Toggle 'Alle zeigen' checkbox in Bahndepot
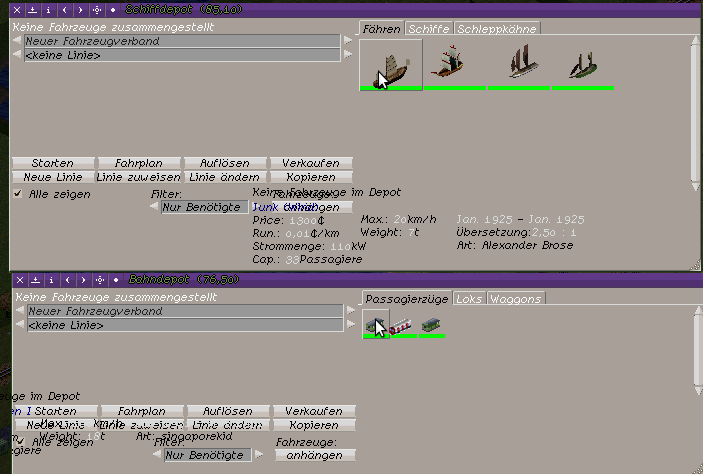The width and height of the screenshot is (703, 474). [17, 440]
